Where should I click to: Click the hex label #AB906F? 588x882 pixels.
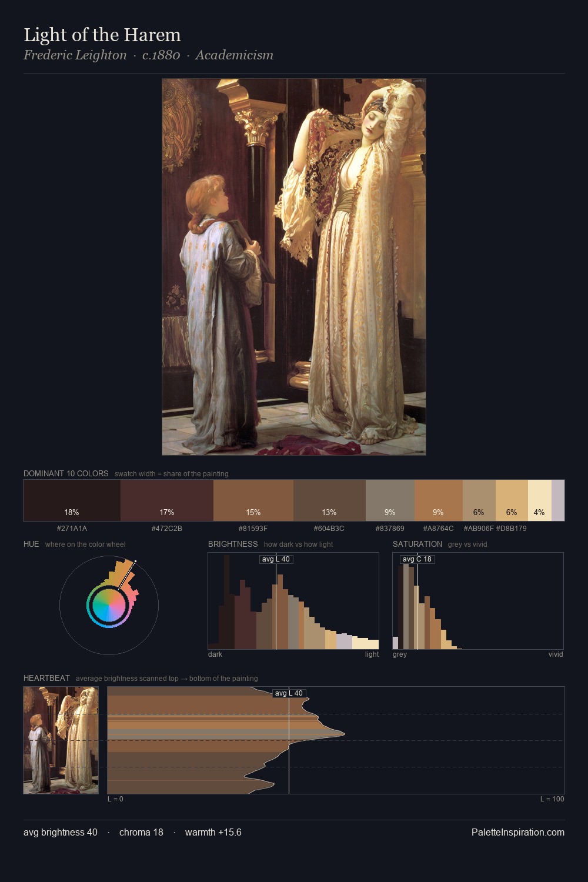[479, 529]
